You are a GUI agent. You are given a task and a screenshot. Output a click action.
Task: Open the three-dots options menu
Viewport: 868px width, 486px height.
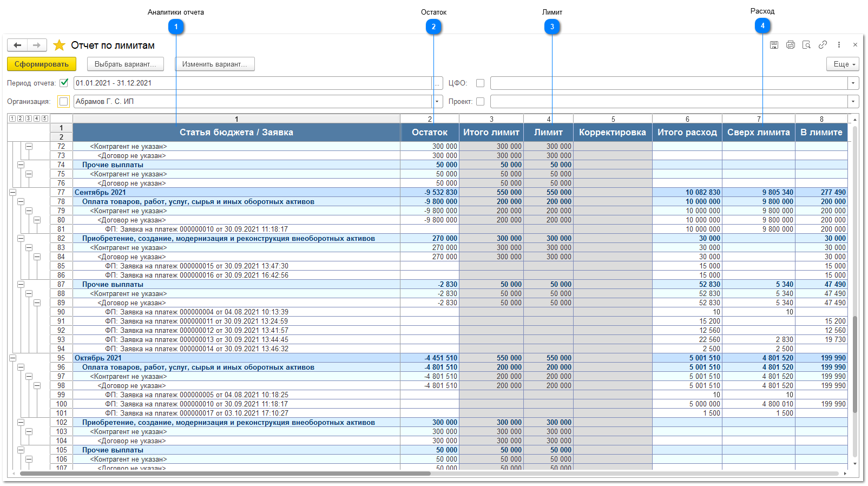tap(839, 45)
